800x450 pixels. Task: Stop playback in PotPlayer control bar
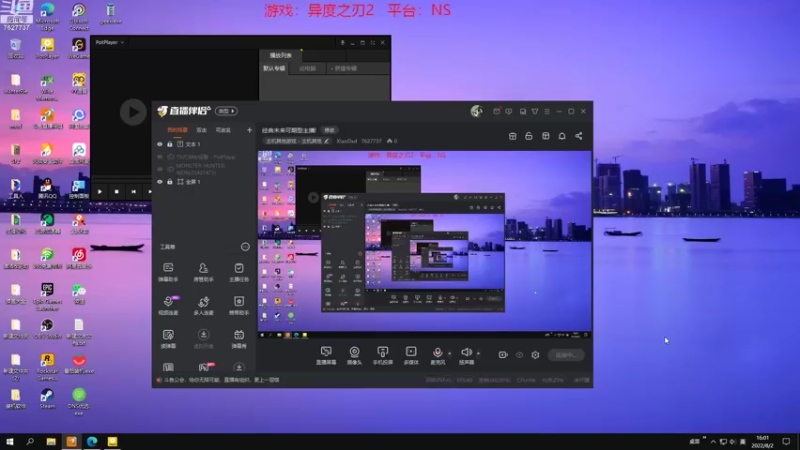pyautogui.click(x=116, y=192)
